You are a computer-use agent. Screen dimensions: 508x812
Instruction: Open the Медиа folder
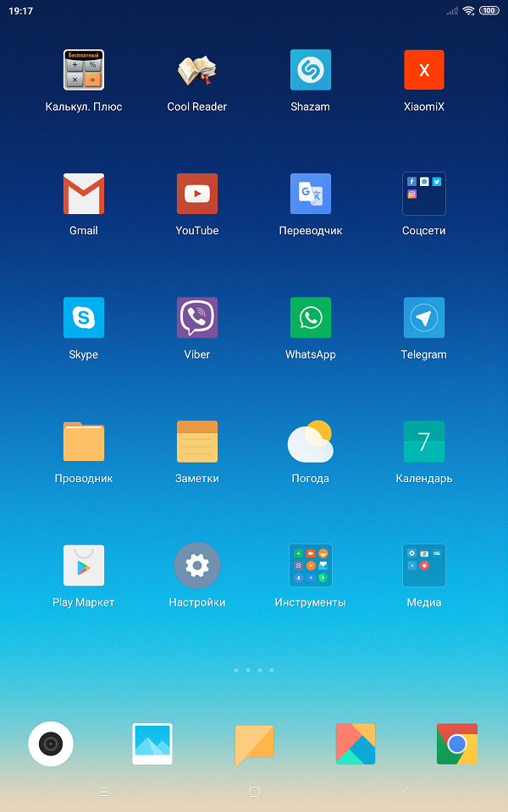424,565
